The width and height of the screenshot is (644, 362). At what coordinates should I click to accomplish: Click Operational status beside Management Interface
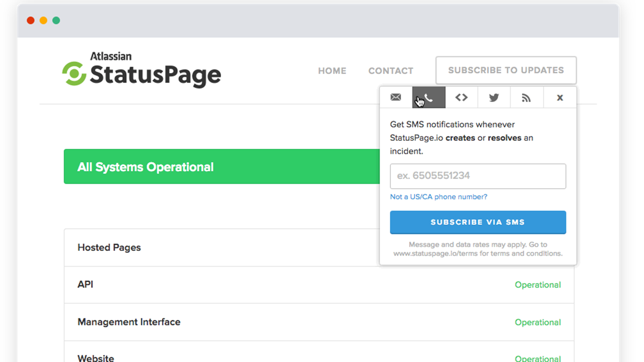tap(537, 322)
